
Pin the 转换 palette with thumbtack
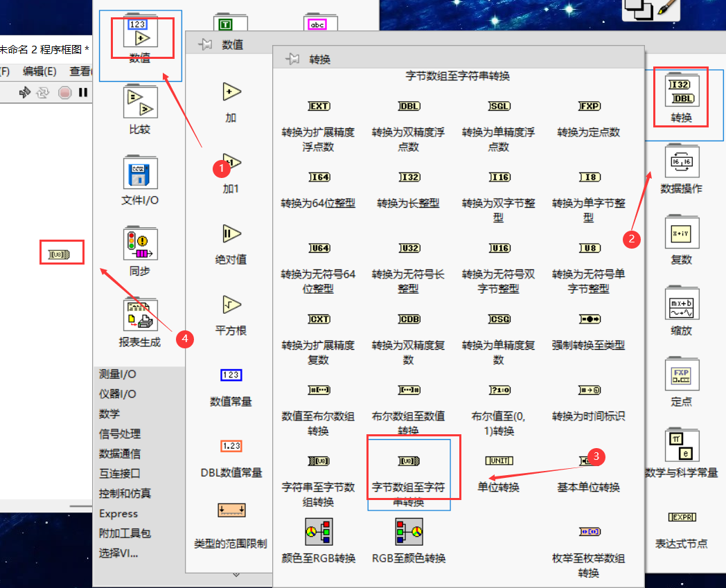pos(292,59)
